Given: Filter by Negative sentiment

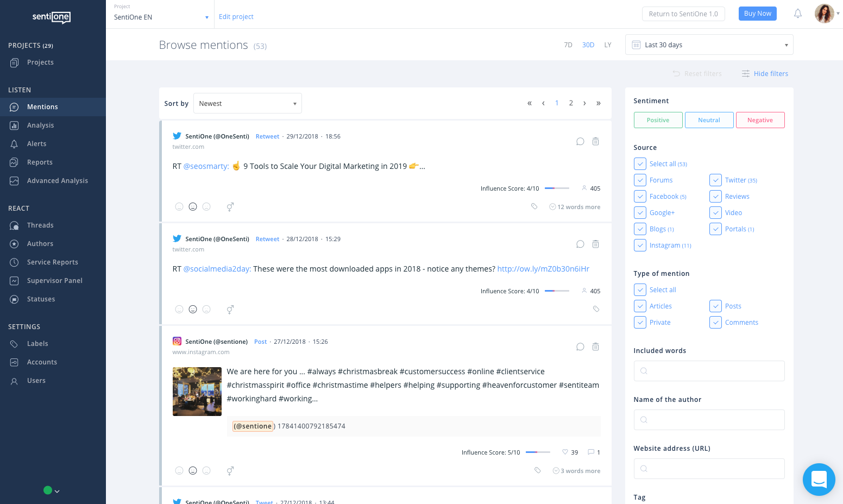Looking at the screenshot, I should [760, 120].
